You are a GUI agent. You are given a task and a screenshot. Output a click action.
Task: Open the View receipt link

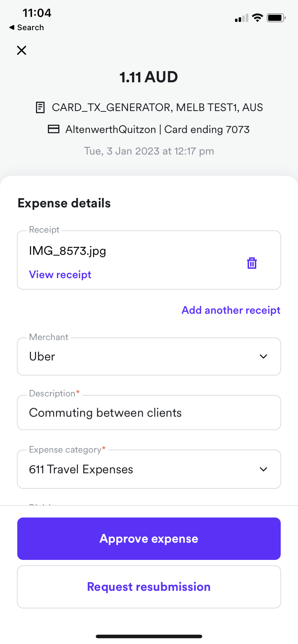[60, 275]
